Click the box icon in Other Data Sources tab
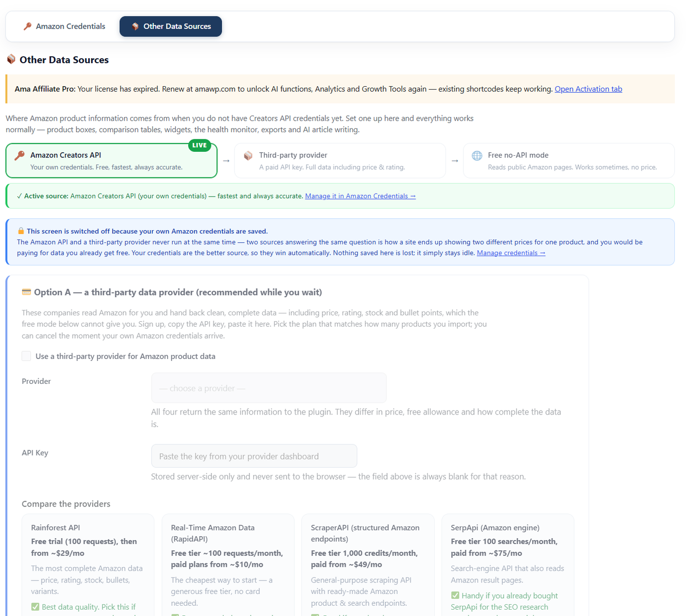Viewport: 690px width, 616px height. coord(135,26)
